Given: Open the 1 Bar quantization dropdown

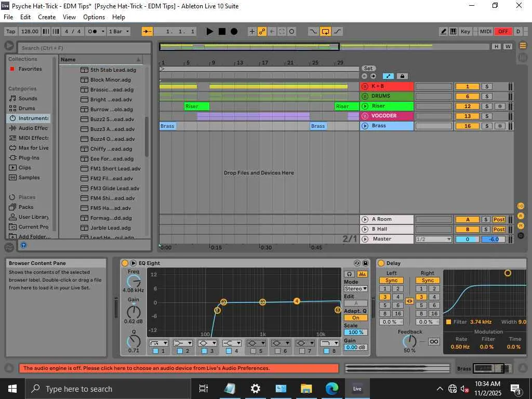Looking at the screenshot, I should [x=119, y=32].
